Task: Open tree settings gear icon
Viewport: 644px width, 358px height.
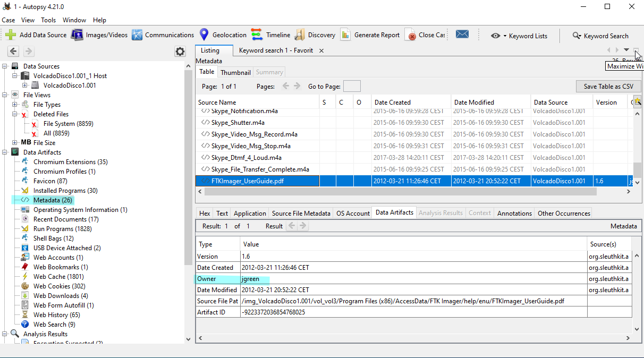Action: point(180,52)
